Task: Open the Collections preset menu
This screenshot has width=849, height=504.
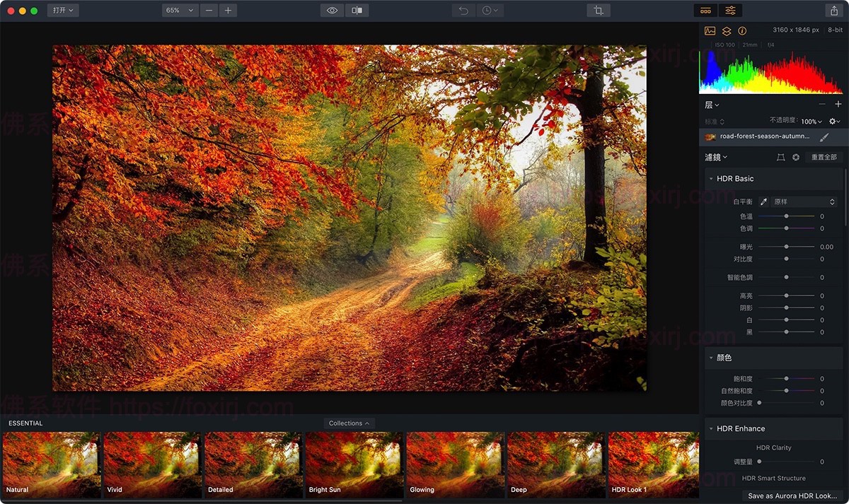Action: tap(349, 423)
